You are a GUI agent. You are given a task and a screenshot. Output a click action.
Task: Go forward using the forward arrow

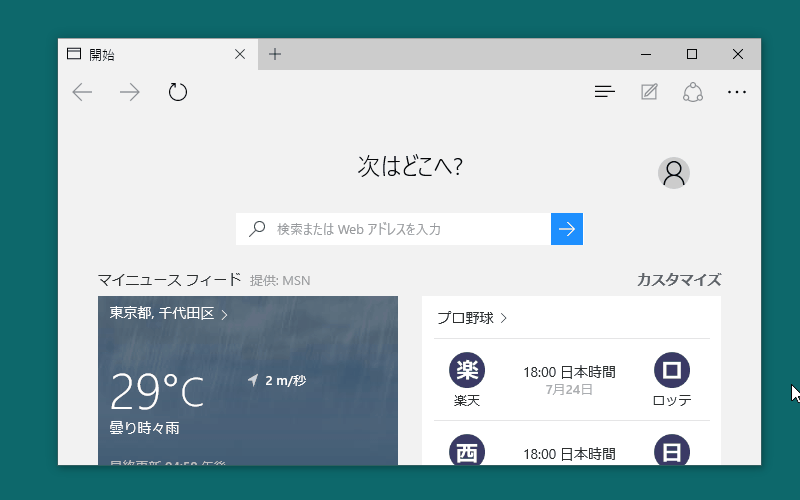130,92
